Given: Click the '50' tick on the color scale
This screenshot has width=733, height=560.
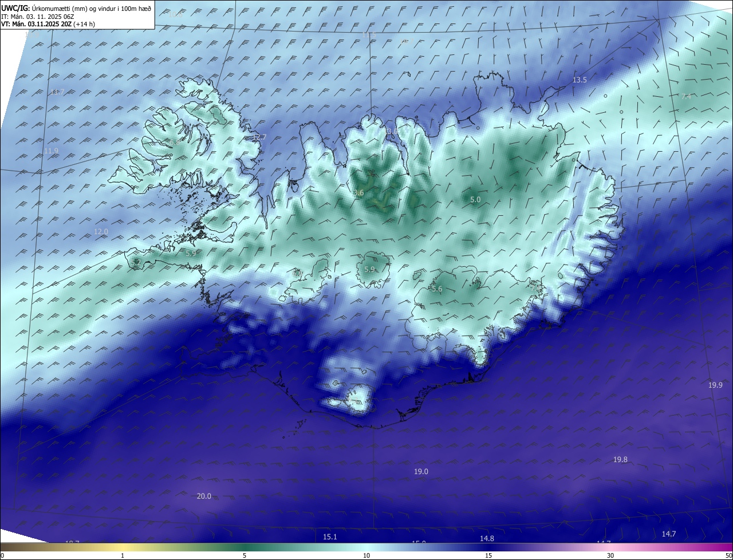Looking at the screenshot, I should (x=728, y=556).
